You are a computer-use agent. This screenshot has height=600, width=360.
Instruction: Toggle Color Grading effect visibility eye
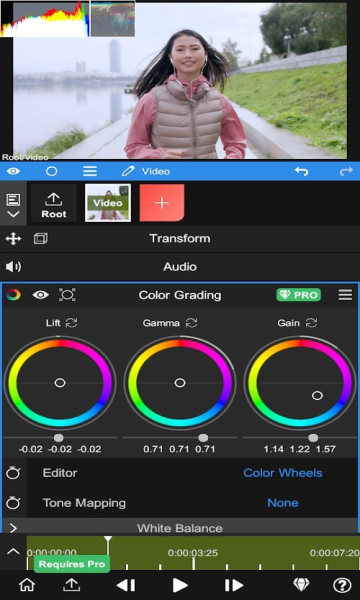[41, 295]
